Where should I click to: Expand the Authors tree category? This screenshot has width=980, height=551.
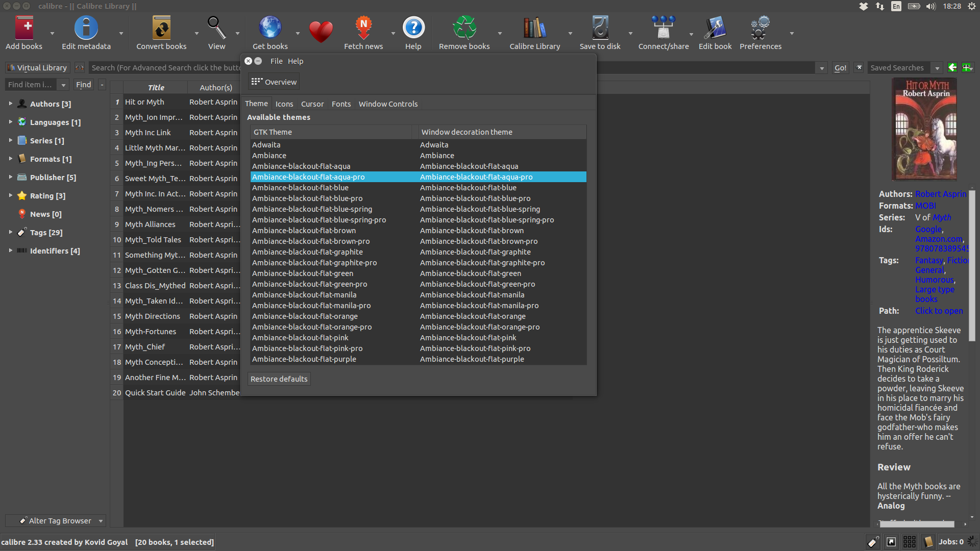click(10, 104)
